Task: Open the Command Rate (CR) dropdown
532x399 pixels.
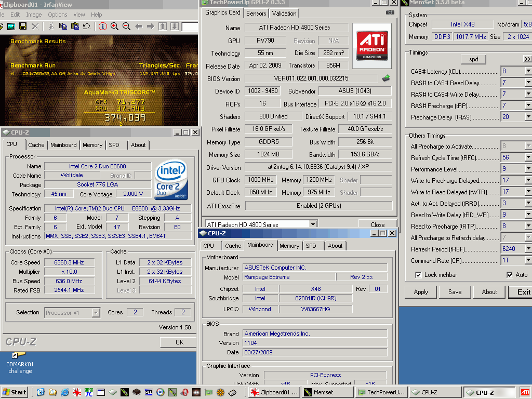Action: [x=528, y=260]
